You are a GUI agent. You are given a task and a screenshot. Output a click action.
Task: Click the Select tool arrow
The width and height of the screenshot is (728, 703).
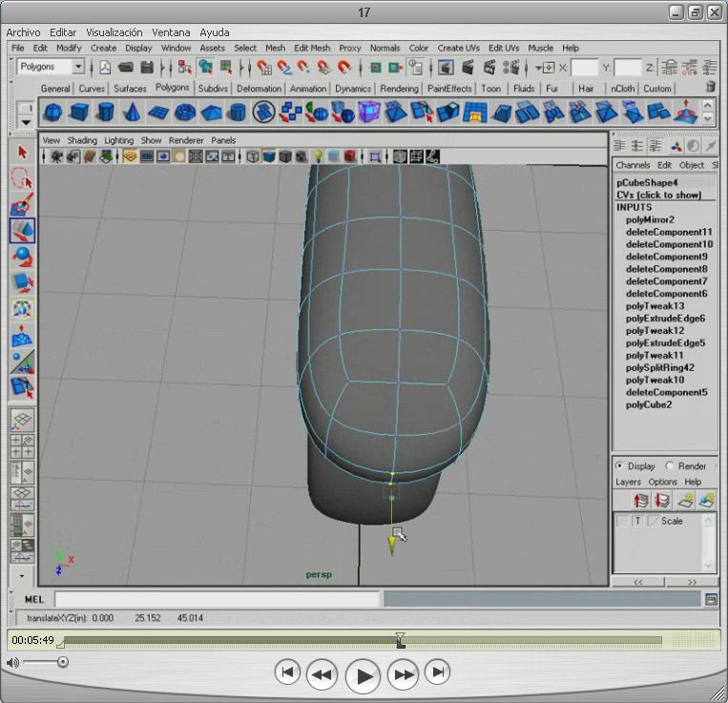tap(22, 153)
